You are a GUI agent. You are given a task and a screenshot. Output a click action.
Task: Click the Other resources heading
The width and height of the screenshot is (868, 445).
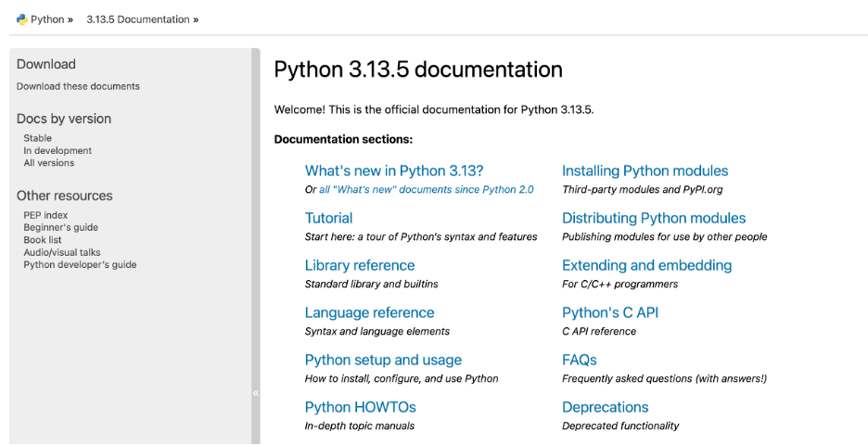[x=64, y=196]
